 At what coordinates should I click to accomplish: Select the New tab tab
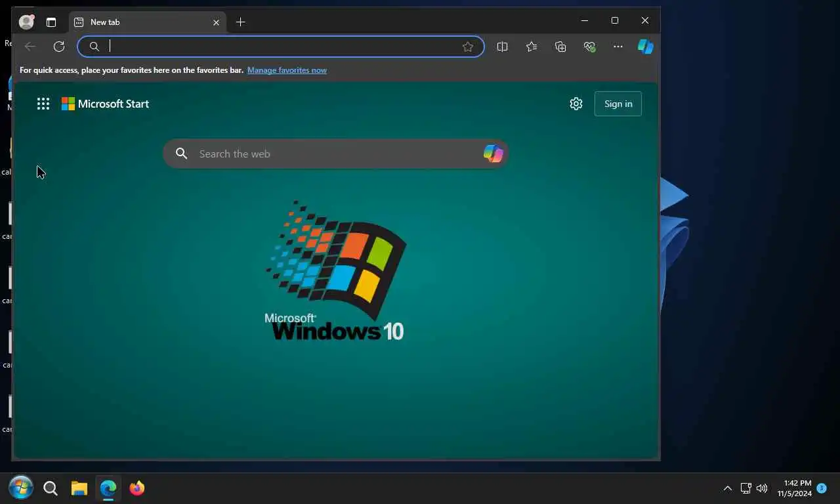click(x=148, y=22)
